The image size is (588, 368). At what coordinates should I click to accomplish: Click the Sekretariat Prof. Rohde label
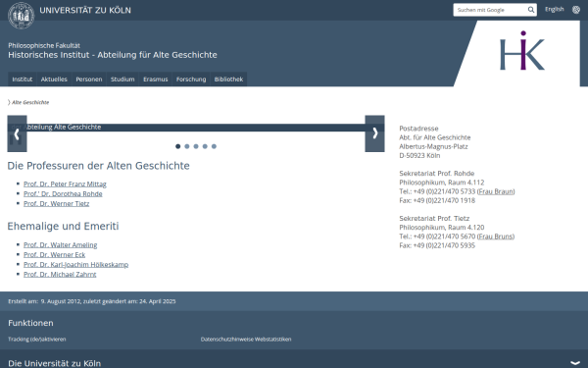[436, 174]
